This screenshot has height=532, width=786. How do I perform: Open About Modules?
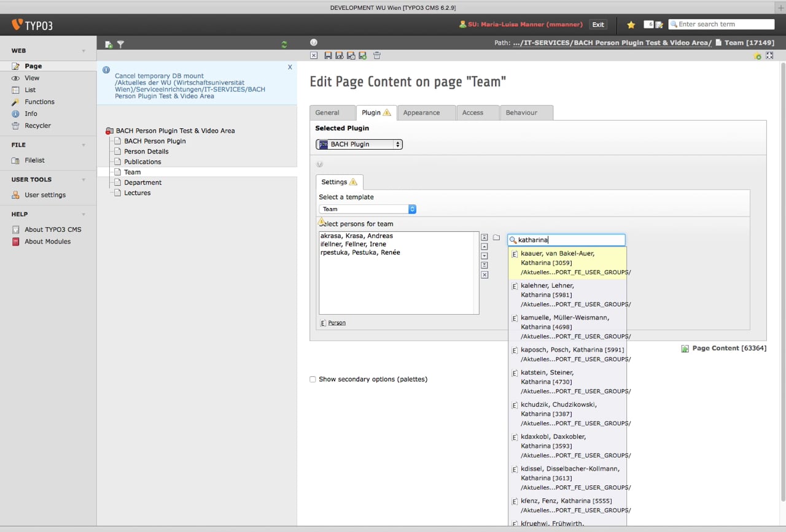click(48, 242)
